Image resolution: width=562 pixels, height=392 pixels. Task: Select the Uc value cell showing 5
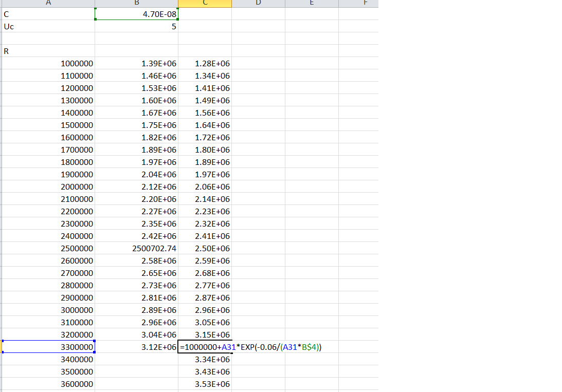pos(137,27)
